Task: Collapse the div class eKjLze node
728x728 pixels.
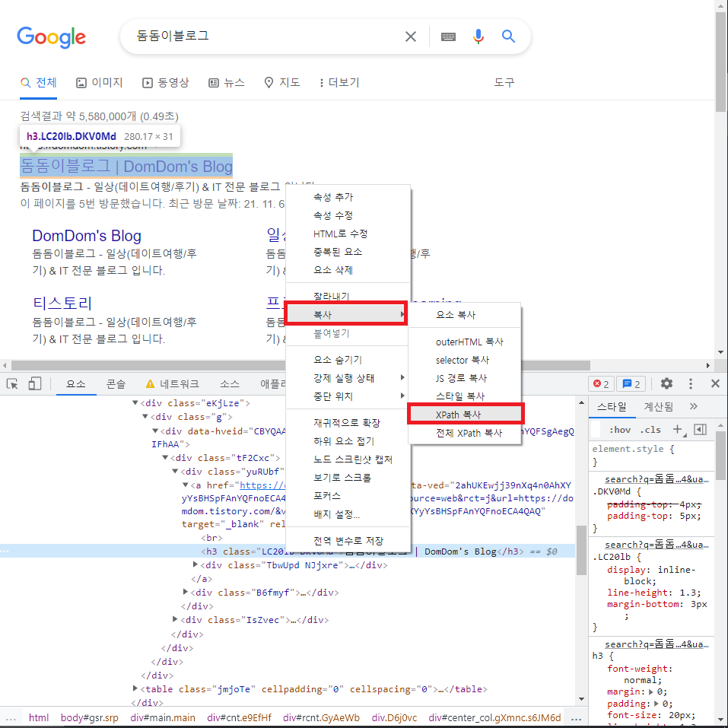Action: click(x=135, y=403)
